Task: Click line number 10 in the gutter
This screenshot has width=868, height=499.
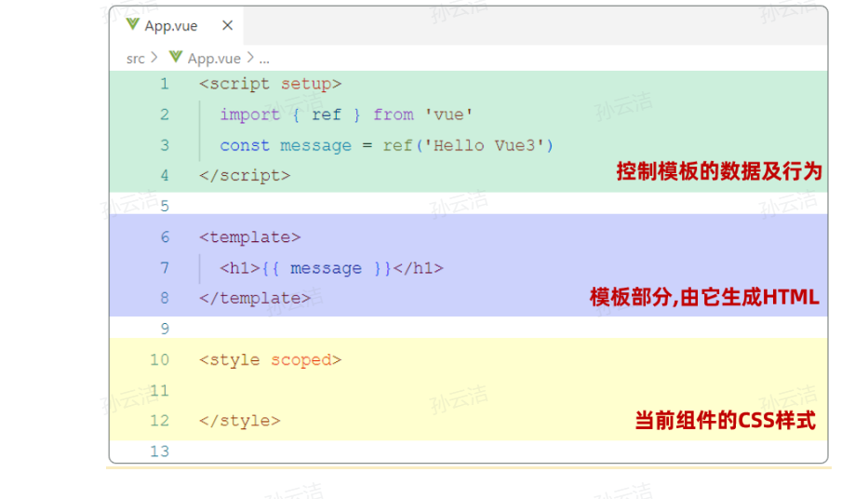Action: click(x=159, y=360)
